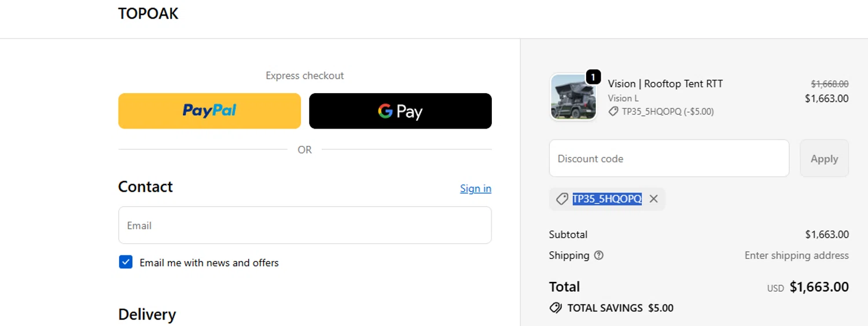
Task: Click the Vision Rooftop Tent RTT title
Action: (665, 84)
